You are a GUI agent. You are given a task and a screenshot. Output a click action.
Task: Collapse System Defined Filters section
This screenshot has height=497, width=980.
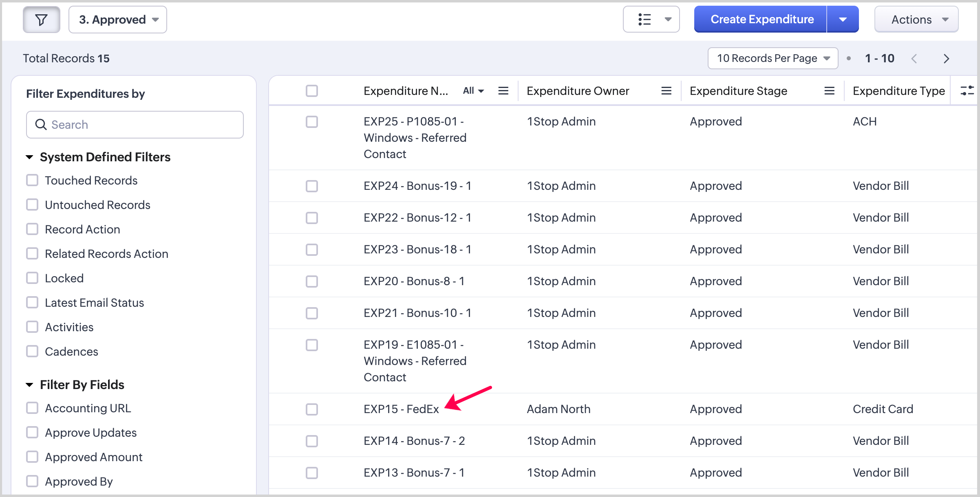coord(29,157)
